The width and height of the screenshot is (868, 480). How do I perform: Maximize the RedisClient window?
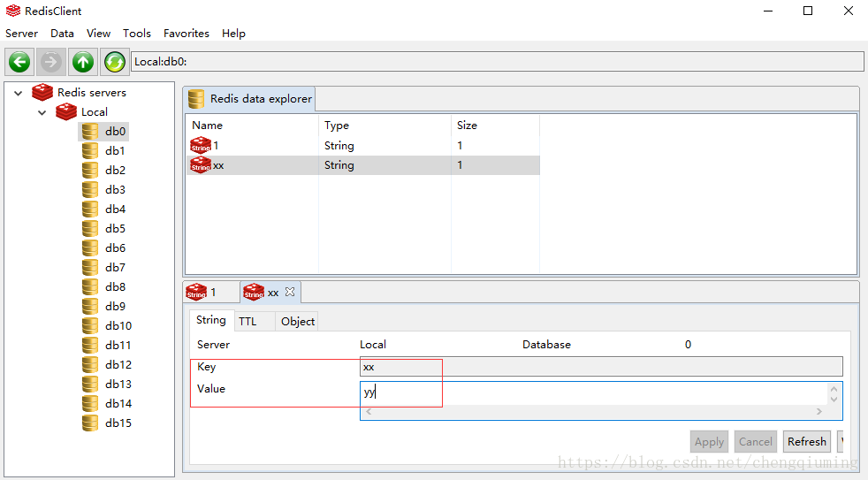pyautogui.click(x=808, y=11)
